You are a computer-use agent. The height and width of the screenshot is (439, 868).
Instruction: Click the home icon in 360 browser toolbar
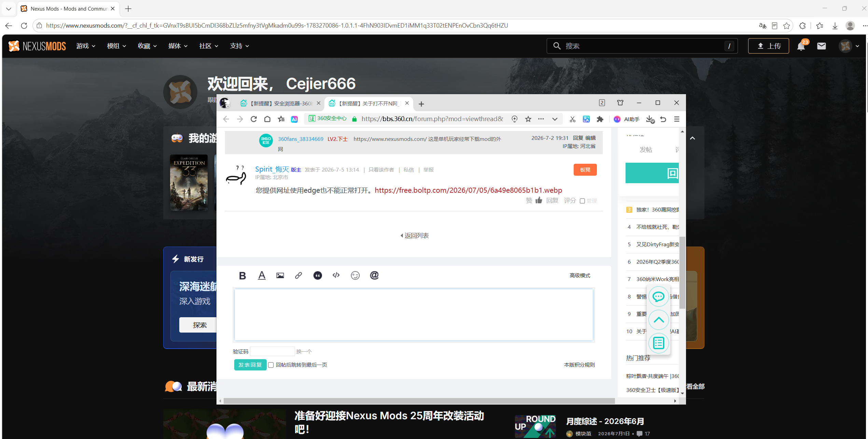(x=267, y=119)
